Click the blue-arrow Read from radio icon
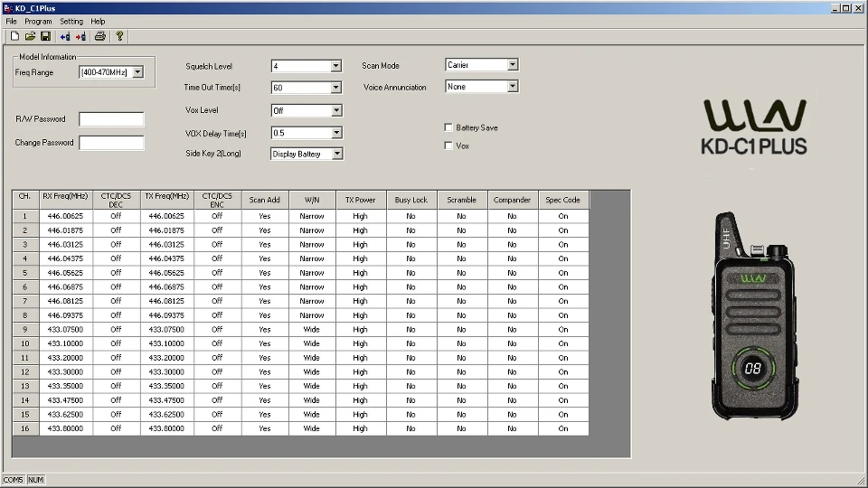This screenshot has height=488, width=868. [x=65, y=36]
